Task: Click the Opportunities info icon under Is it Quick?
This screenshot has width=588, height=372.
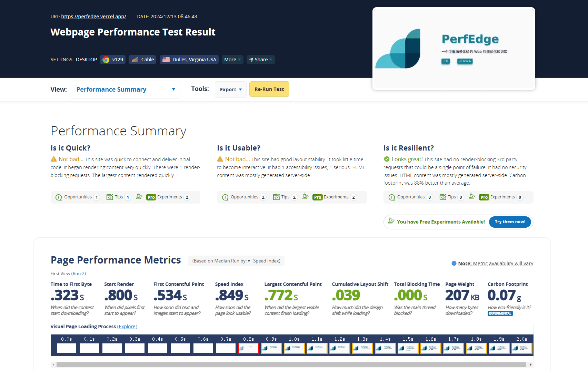Action: [x=58, y=197]
